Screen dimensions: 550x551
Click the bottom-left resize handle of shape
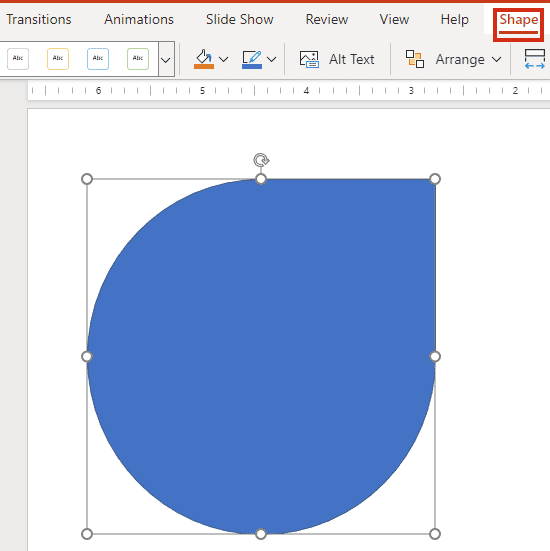(x=87, y=534)
